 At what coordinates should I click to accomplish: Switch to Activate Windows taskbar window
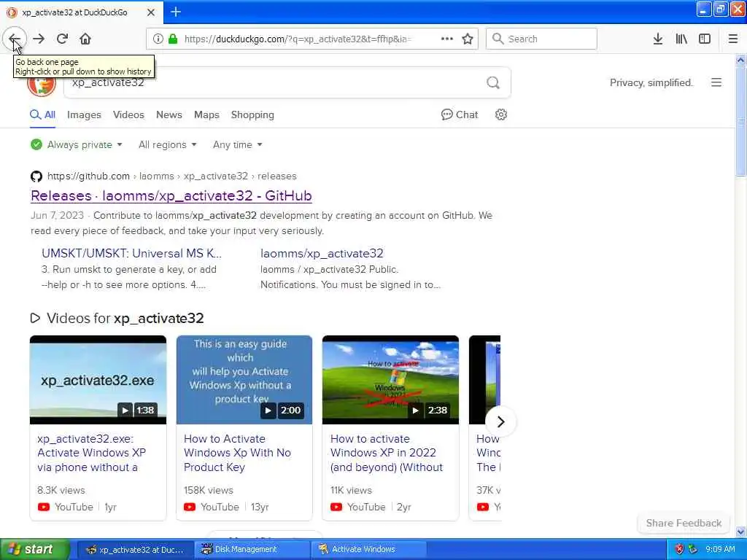tap(369, 549)
